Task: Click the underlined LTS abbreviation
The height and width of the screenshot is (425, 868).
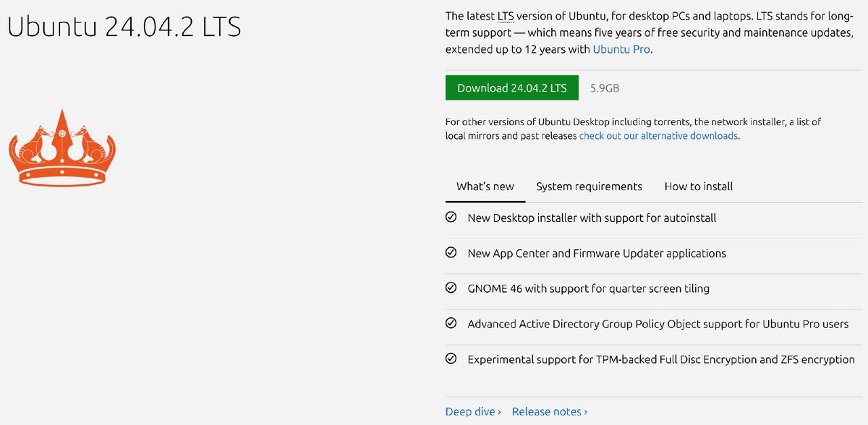Action: pyautogui.click(x=506, y=16)
